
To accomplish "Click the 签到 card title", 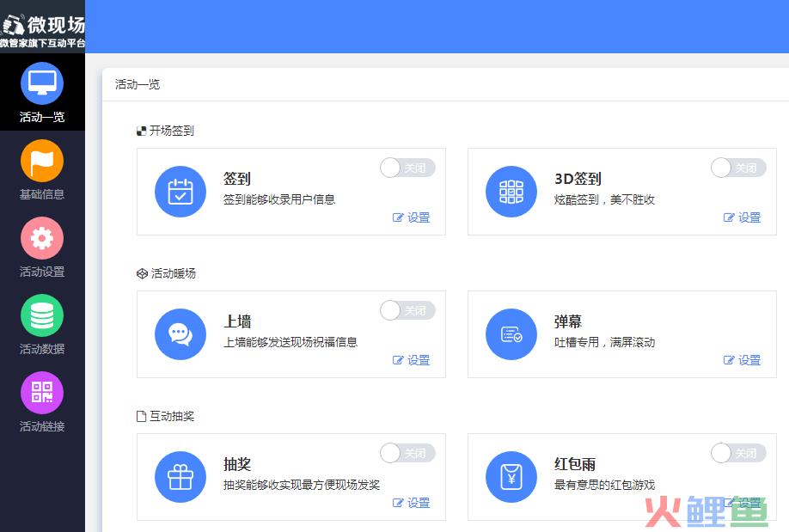I will click(237, 179).
